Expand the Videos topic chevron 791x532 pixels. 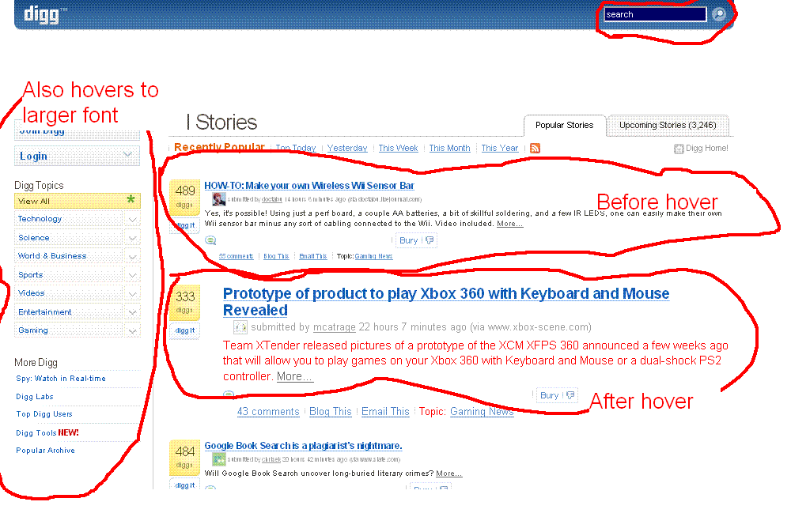coord(132,294)
